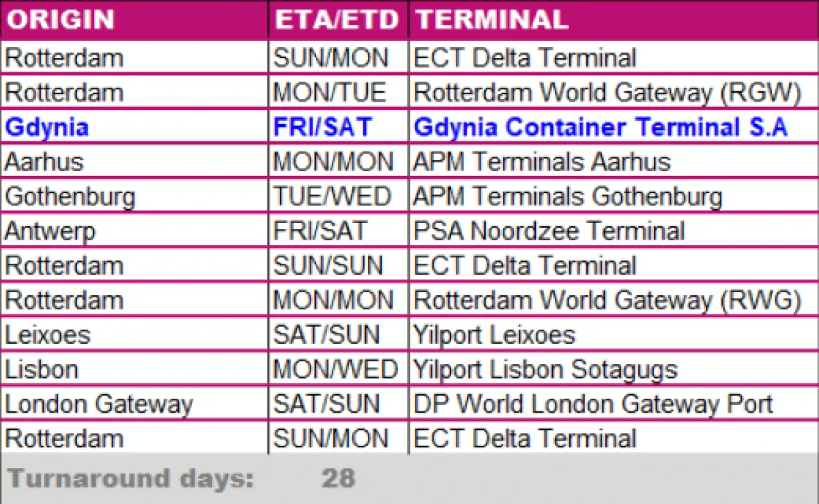This screenshot has width=819, height=504.
Task: Open the Gdynia Container Terminal S.A link
Action: click(x=601, y=127)
